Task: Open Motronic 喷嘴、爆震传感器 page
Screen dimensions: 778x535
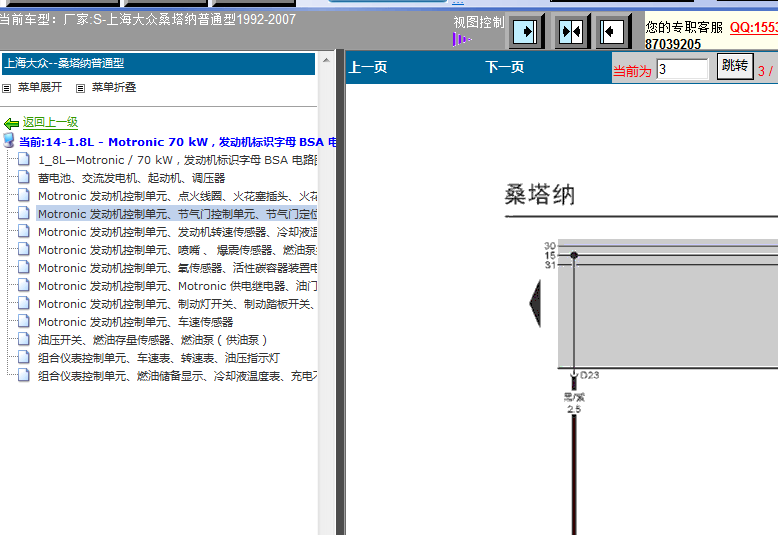Action: point(177,250)
